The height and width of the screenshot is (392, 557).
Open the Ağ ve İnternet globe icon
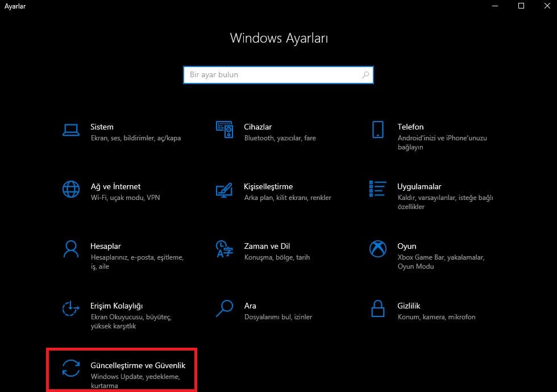click(71, 189)
